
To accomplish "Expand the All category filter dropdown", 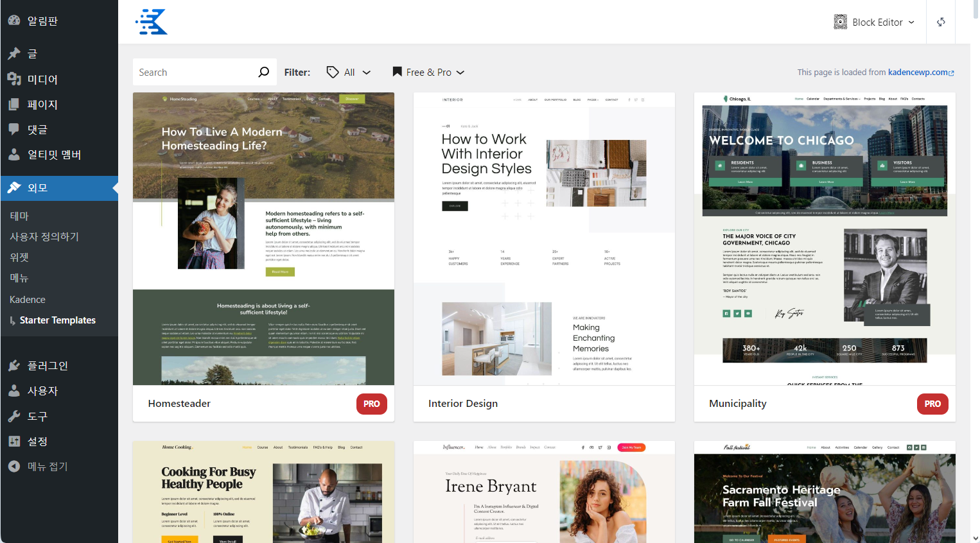I will [x=349, y=73].
